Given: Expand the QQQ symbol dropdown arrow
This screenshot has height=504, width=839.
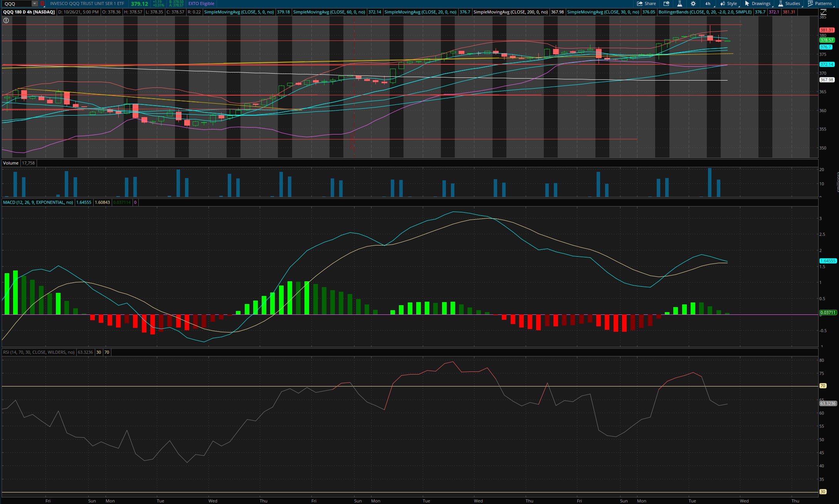Looking at the screenshot, I should 34,3.
